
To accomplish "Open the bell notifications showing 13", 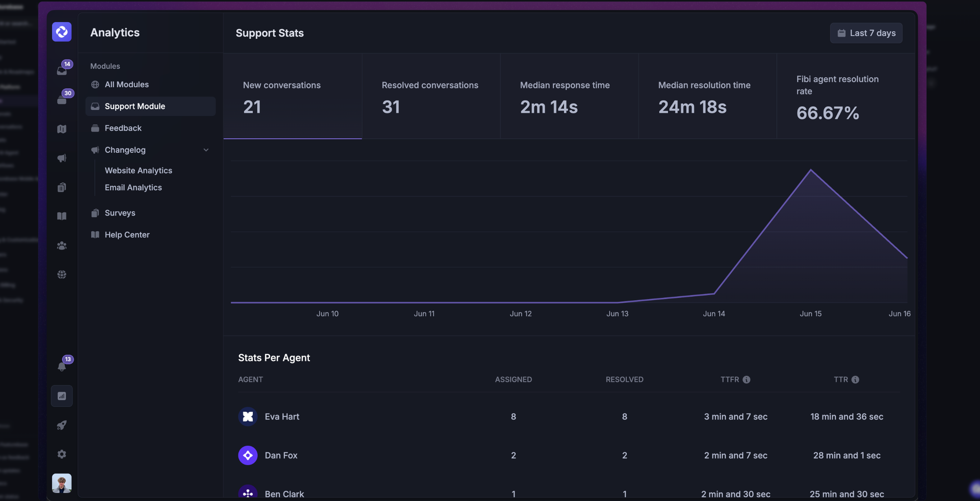I will pyautogui.click(x=62, y=366).
